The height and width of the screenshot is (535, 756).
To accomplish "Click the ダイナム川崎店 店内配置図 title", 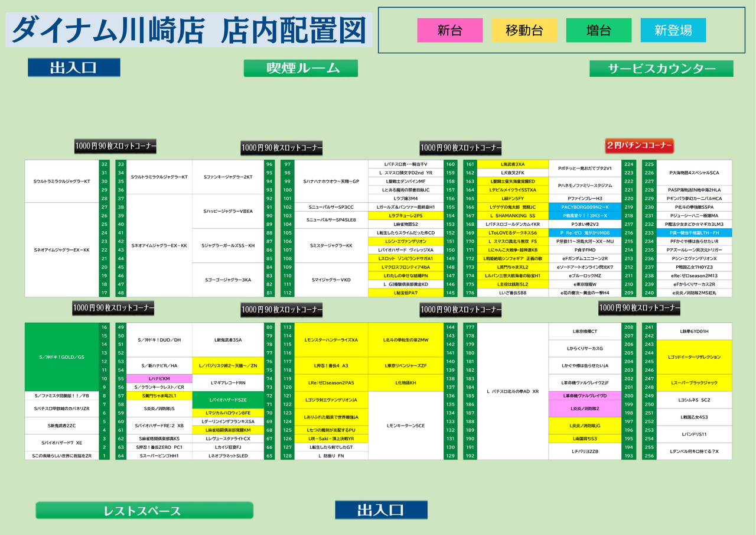I will click(189, 30).
